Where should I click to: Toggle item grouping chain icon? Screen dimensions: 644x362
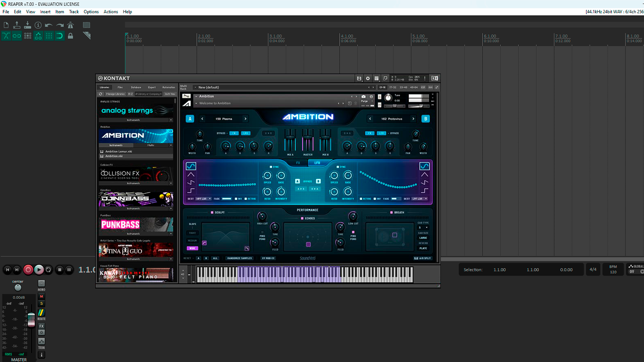tap(17, 36)
